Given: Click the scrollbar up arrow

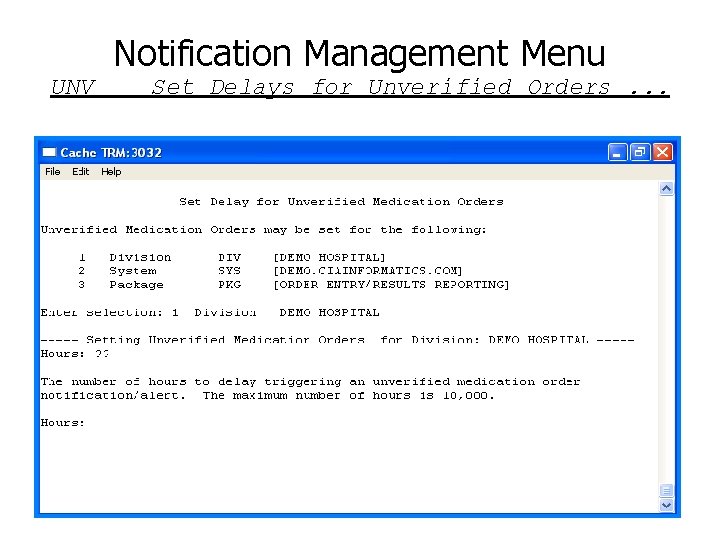Looking at the screenshot, I should [x=666, y=189].
